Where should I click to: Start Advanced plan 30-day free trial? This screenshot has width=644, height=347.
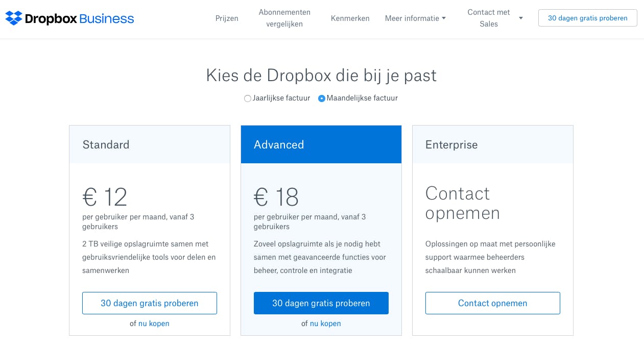[321, 303]
